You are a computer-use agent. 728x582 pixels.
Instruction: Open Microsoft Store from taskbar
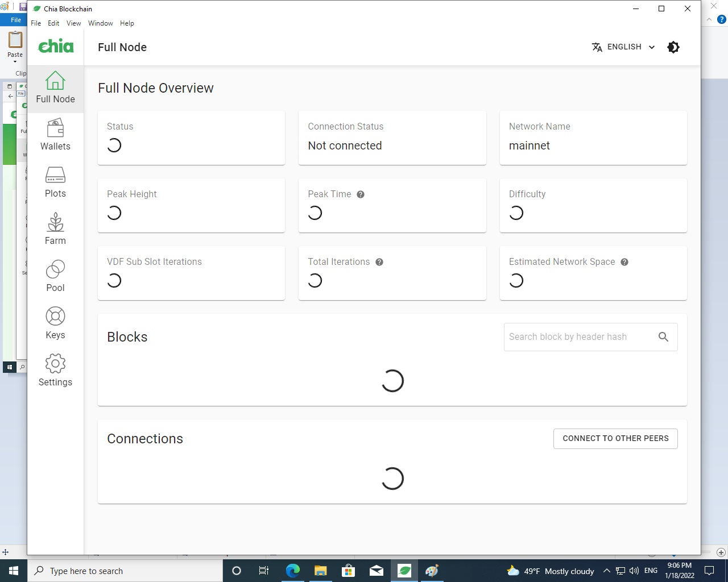click(348, 571)
